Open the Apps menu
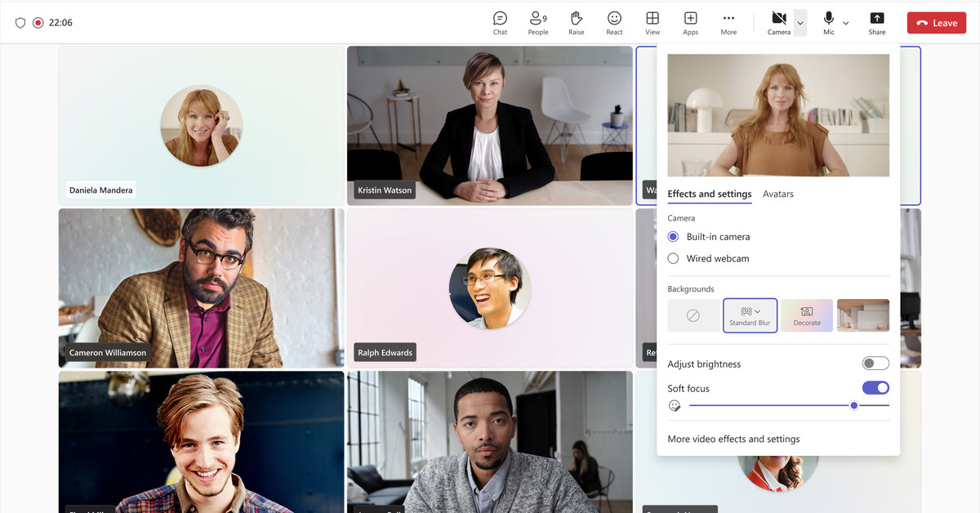The image size is (980, 513). [690, 22]
